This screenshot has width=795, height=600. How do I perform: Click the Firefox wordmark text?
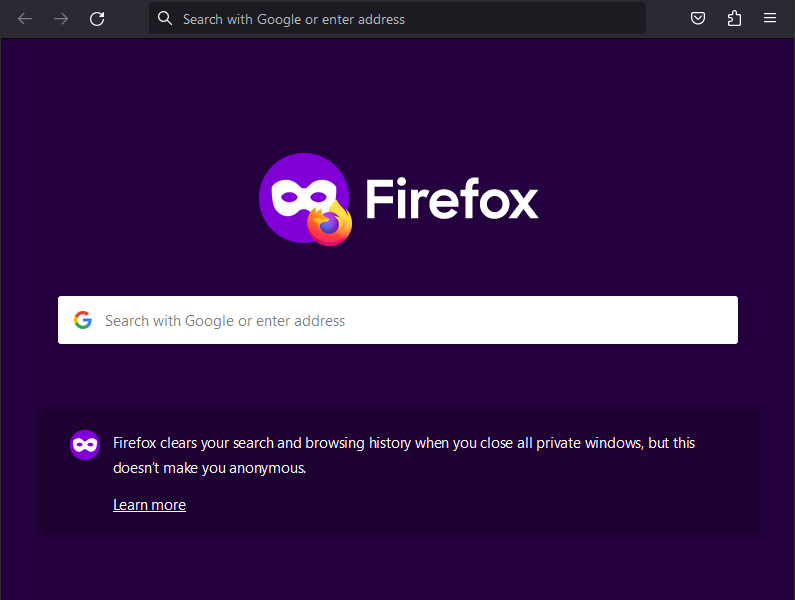[x=452, y=198]
